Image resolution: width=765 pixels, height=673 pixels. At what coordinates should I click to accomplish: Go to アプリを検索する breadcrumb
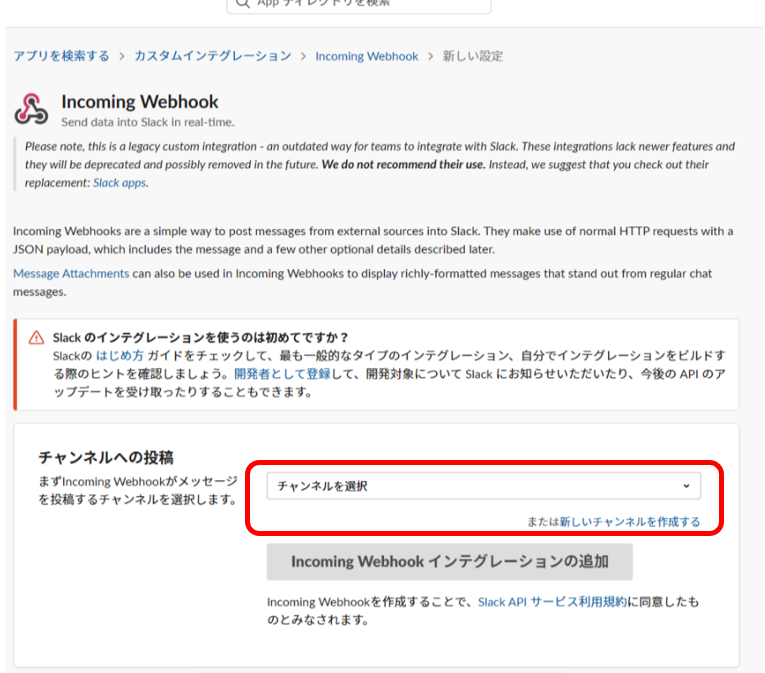(x=61, y=56)
